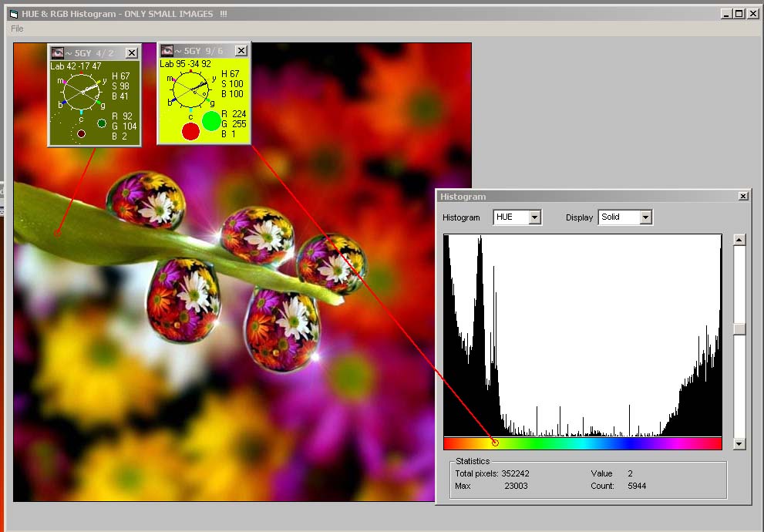Close the Histogram window
This screenshot has width=764, height=532.
tap(743, 197)
